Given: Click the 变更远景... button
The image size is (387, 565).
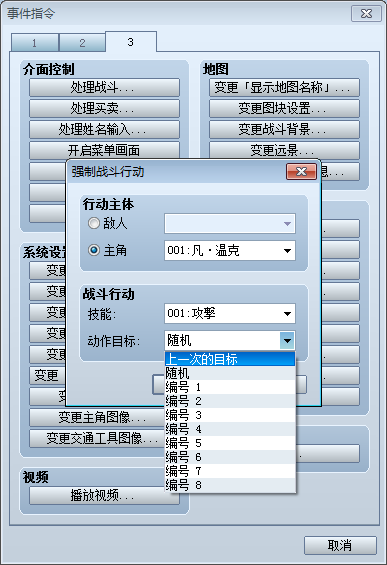Looking at the screenshot, I should pyautogui.click(x=284, y=150).
